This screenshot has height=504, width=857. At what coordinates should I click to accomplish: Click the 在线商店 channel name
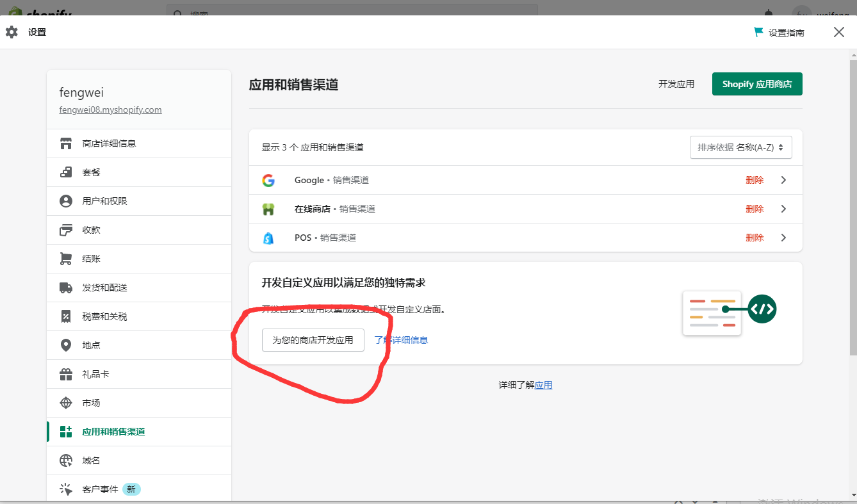coord(313,209)
